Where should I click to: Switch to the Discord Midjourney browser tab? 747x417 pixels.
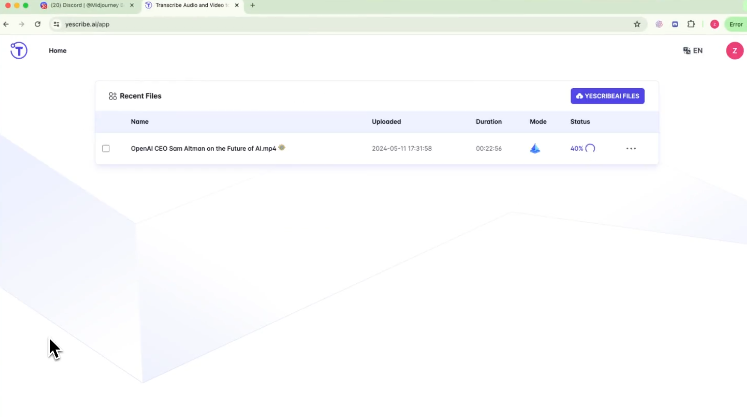pyautogui.click(x=86, y=6)
